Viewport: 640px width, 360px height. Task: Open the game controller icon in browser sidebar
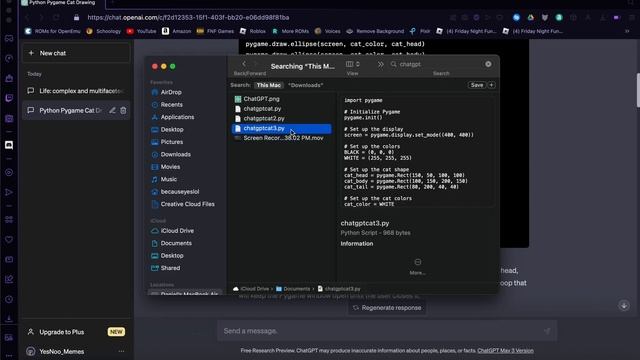pos(9,38)
